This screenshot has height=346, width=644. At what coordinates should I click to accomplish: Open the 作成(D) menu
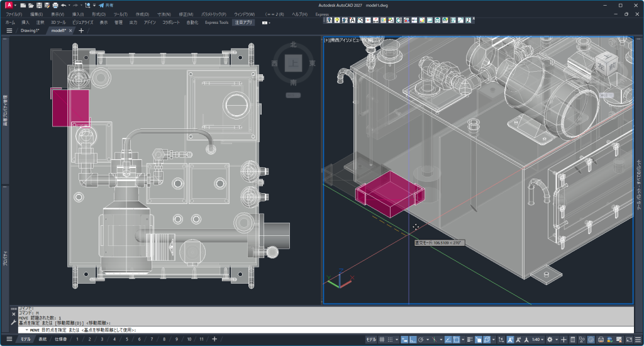[142, 14]
